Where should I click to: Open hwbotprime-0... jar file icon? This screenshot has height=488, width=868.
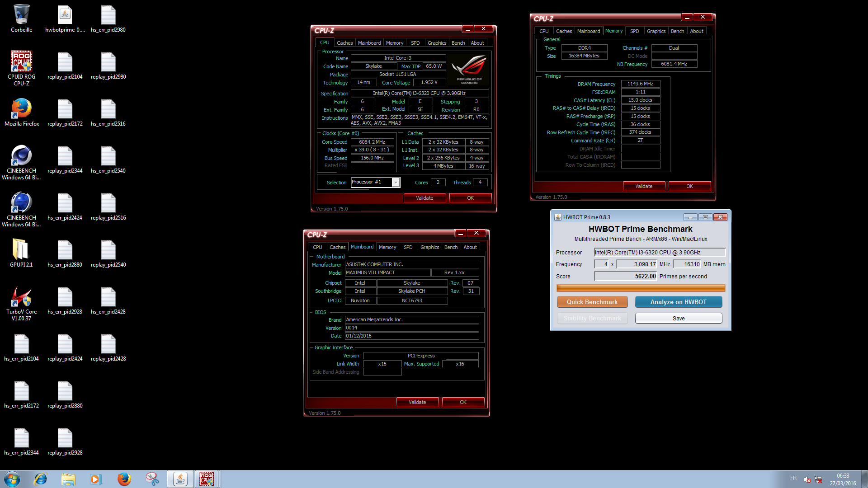point(65,19)
